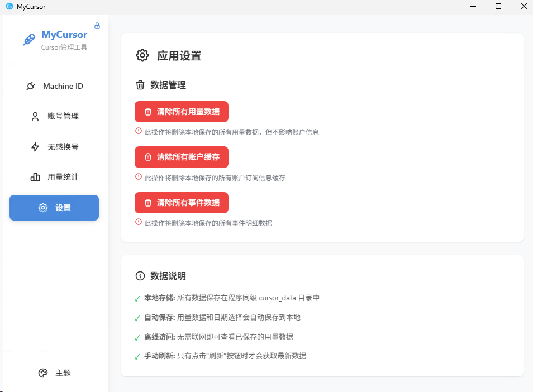Click the trash icon next to 数据管理 heading
533x392 pixels.
tap(140, 85)
